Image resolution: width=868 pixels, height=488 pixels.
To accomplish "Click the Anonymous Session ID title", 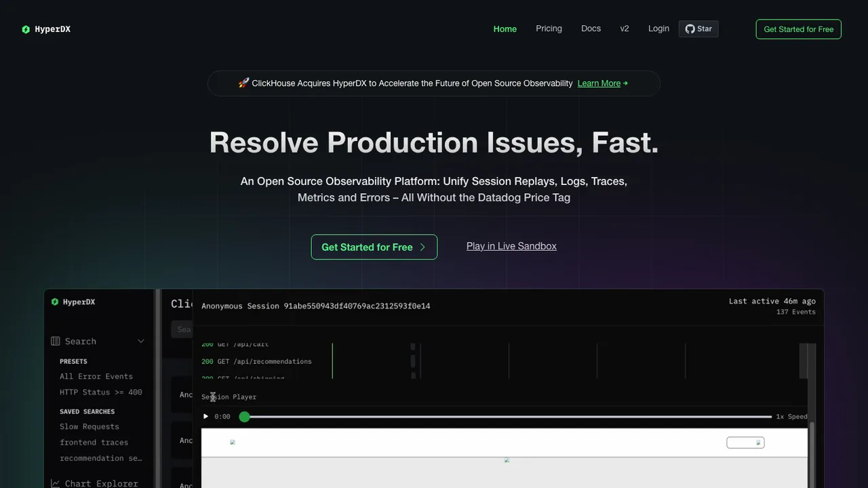I will pos(316,306).
